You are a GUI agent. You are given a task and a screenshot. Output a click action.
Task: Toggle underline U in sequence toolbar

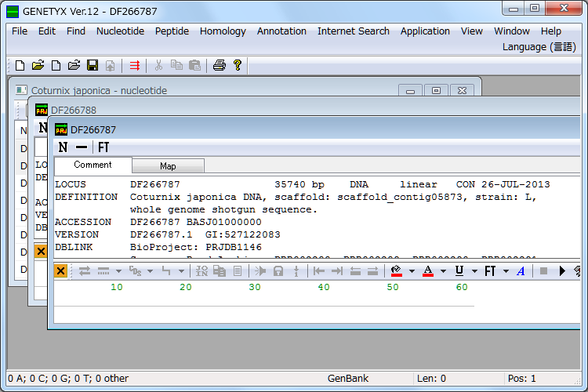click(459, 270)
